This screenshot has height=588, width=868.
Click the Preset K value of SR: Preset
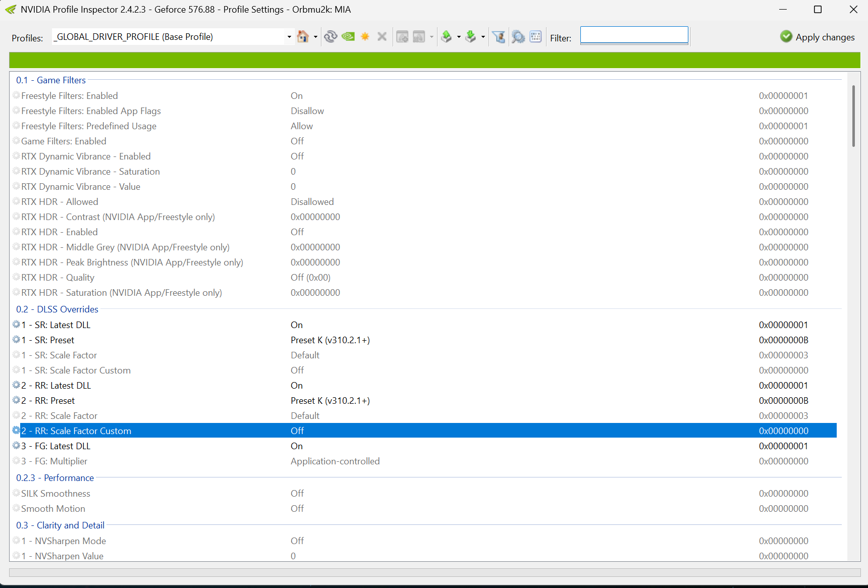pos(330,340)
